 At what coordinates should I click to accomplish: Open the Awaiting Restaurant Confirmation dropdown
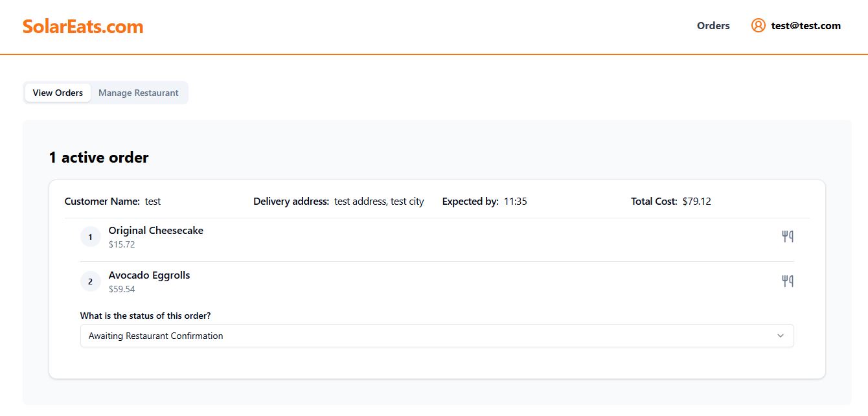pyautogui.click(x=437, y=336)
